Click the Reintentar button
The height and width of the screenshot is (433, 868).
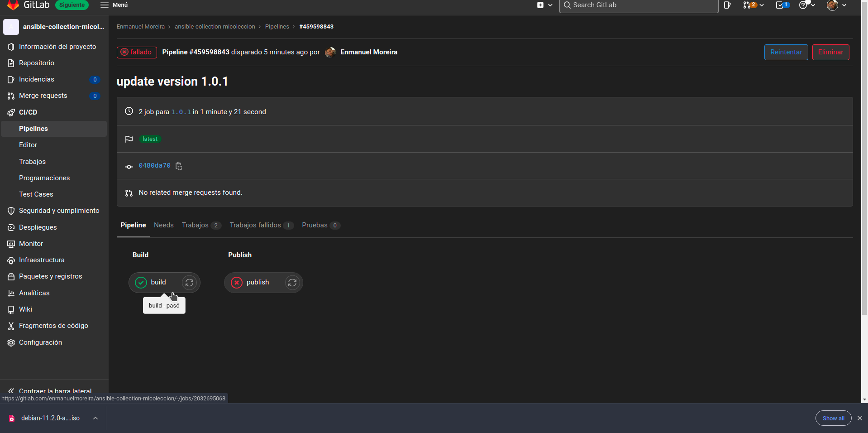[x=786, y=52]
